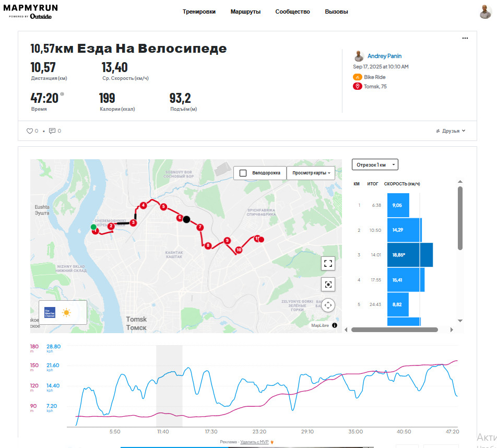Open the Тренировки menu
This screenshot has height=448, width=497.
199,11
